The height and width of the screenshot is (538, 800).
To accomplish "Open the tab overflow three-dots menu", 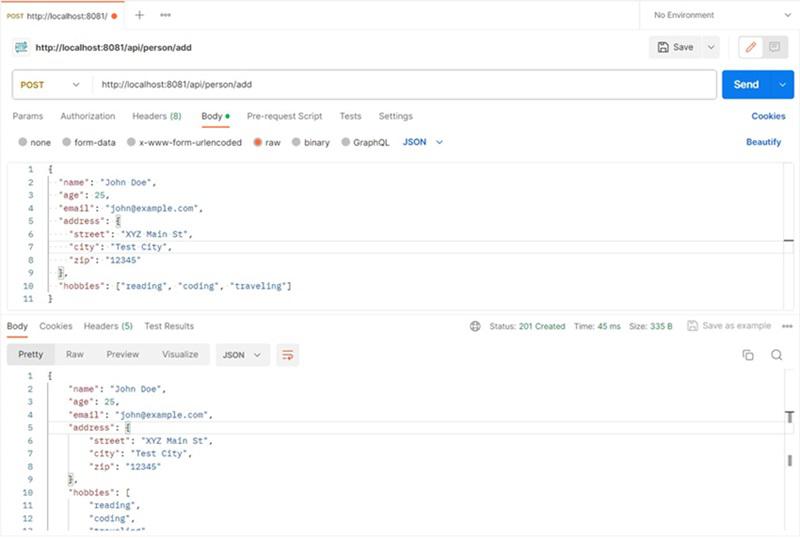I will (165, 15).
